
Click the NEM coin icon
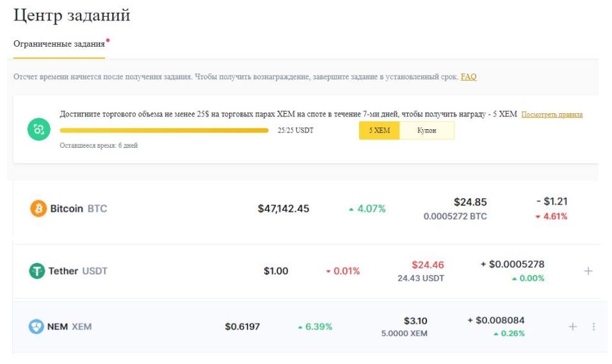point(36,327)
